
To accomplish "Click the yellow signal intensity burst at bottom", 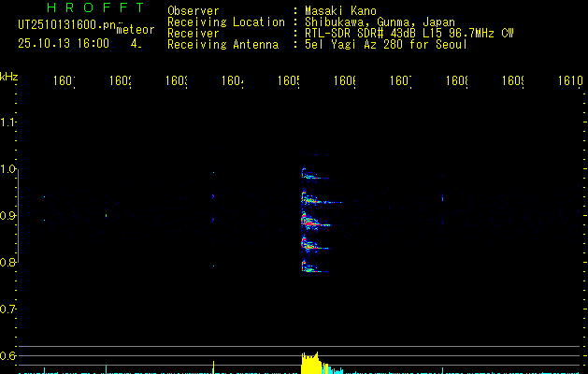I will click(x=310, y=363).
